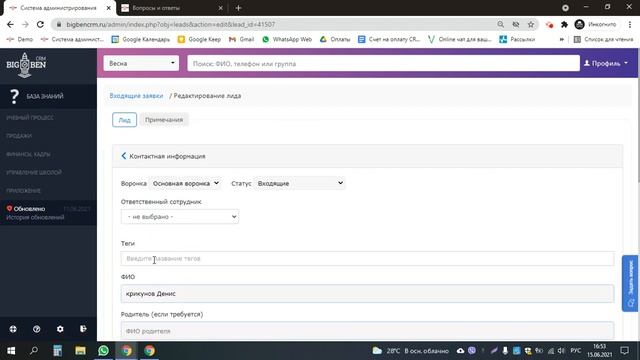Open the Весна branch dropdown
Image resolution: width=640 pixels, height=360 pixels.
pos(141,63)
